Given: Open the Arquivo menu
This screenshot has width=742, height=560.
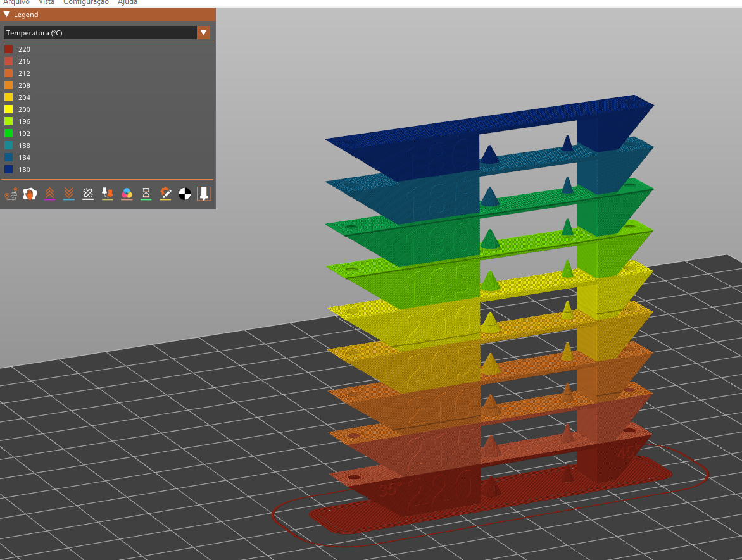Looking at the screenshot, I should (x=16, y=3).
